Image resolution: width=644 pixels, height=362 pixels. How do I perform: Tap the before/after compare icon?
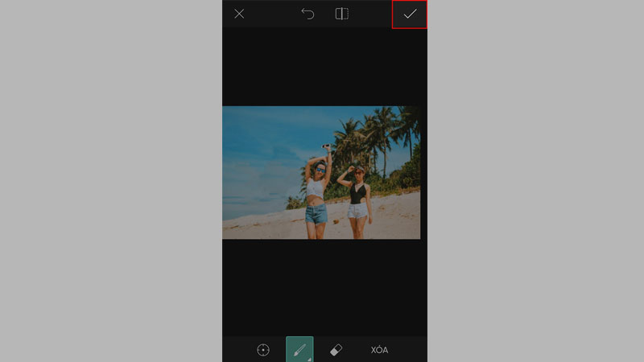(x=341, y=14)
